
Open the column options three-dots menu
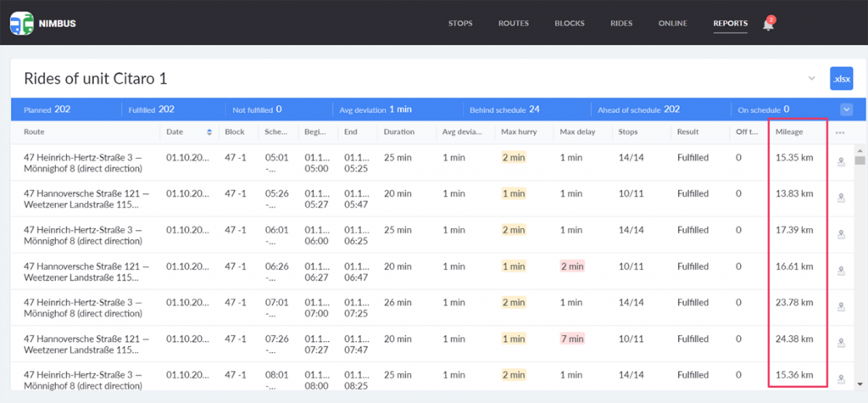pyautogui.click(x=840, y=132)
